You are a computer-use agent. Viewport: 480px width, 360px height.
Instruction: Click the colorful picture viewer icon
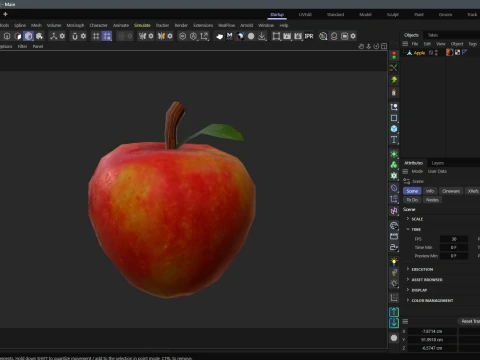point(323,36)
